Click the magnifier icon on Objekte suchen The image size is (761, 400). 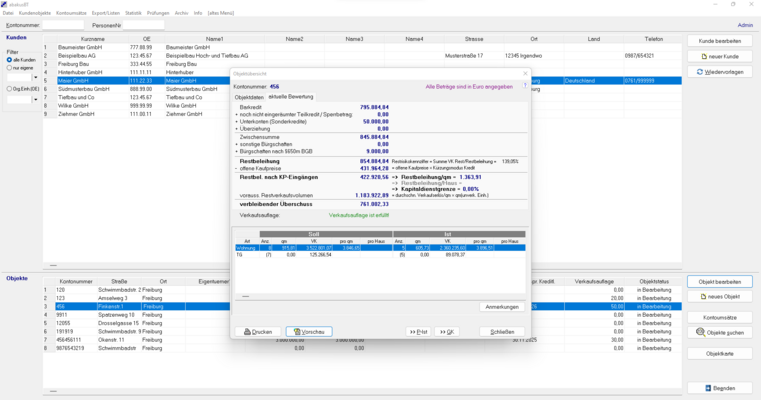pos(701,332)
